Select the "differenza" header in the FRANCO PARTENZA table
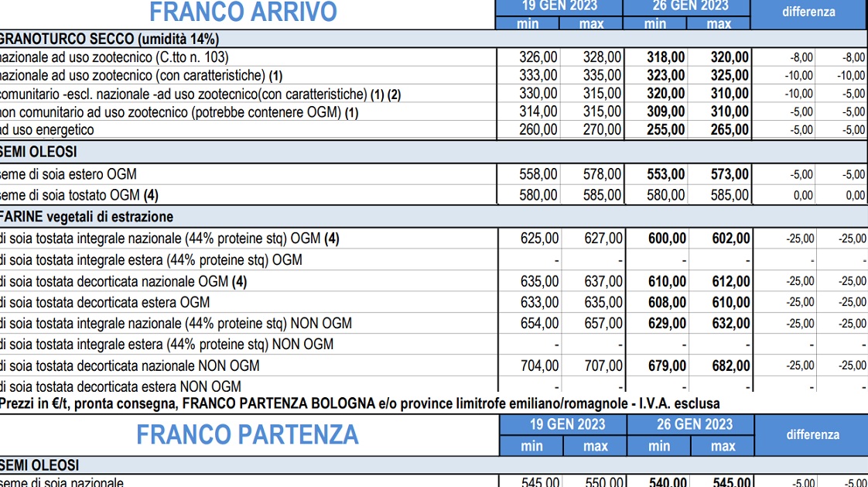Screen dimensions: 868x487 (812, 435)
